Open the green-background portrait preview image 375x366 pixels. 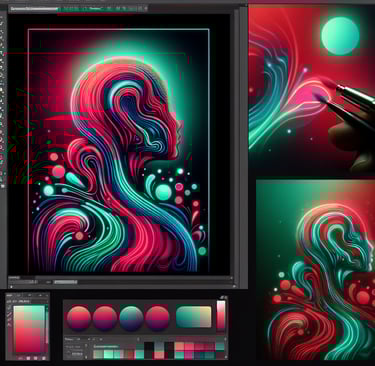tap(316, 270)
